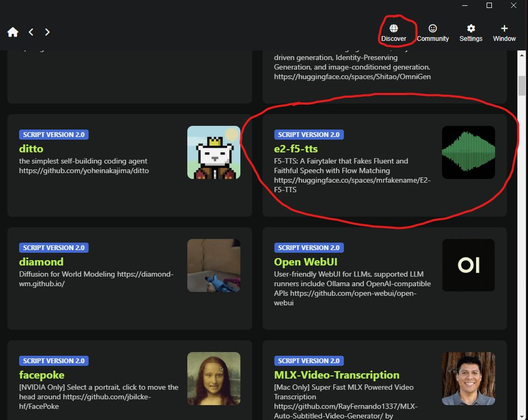This screenshot has width=528, height=420.
Task: Open the Community smiley tab
Action: 432,33
